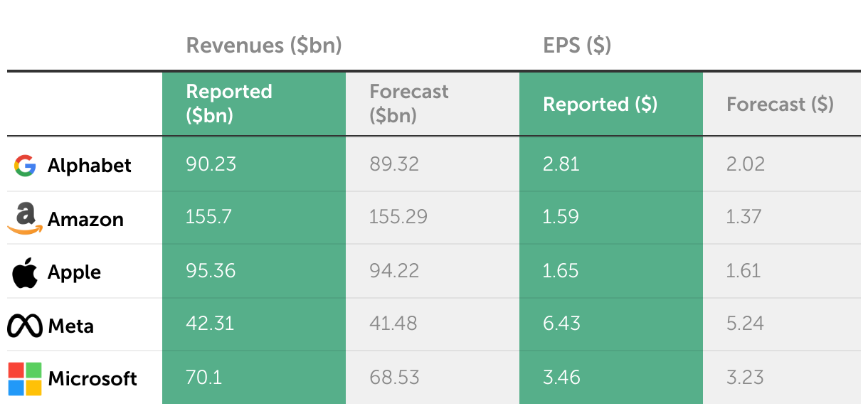Select the Revenues ($bn) group header
This screenshot has width=868, height=411.
click(264, 46)
